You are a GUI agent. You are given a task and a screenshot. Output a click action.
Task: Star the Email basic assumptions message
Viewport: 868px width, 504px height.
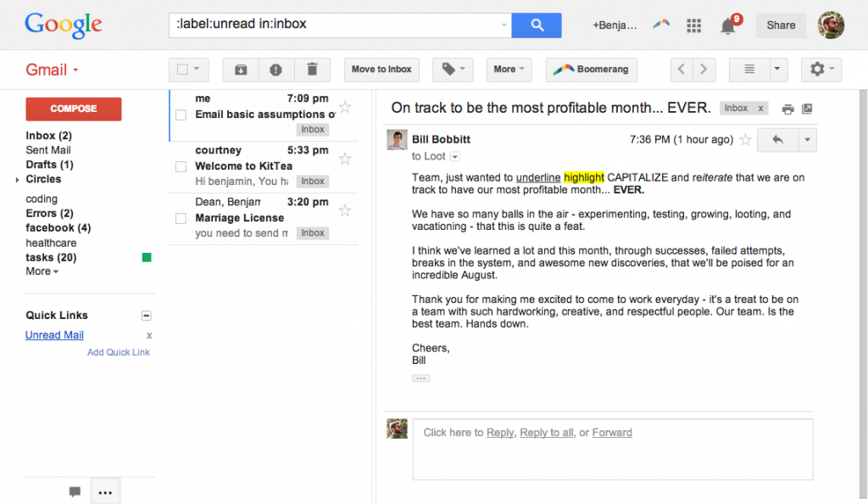345,107
